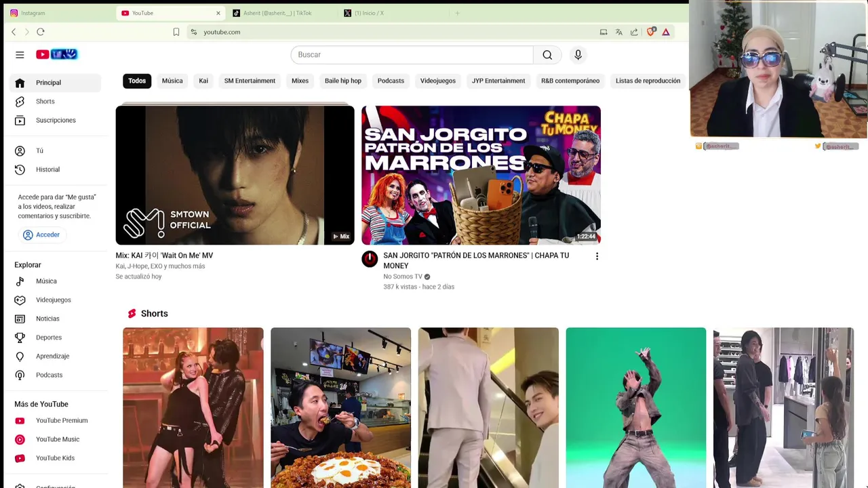
Task: Start voice search with the microphone icon
Action: tap(578, 55)
